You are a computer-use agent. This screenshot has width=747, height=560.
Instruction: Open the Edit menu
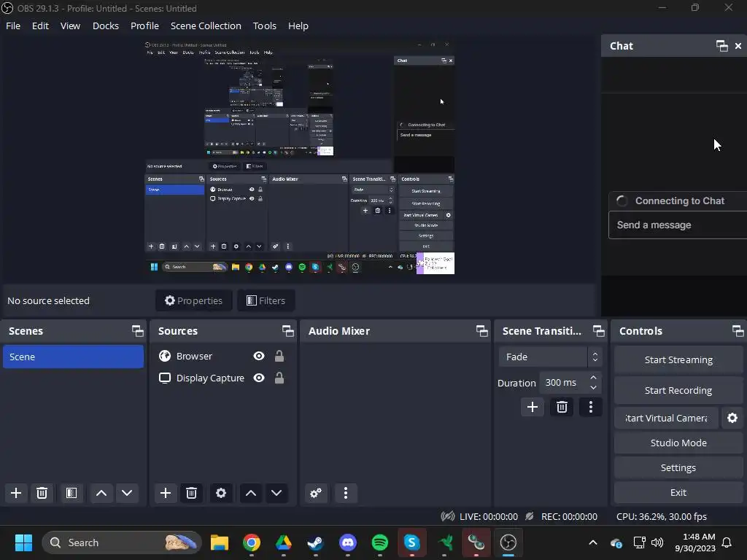click(41, 26)
